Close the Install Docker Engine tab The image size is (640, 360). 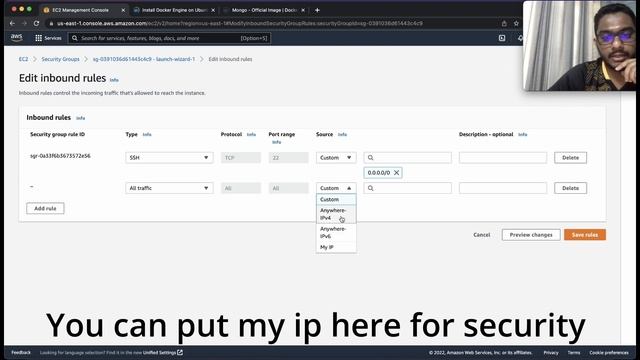[x=213, y=10]
